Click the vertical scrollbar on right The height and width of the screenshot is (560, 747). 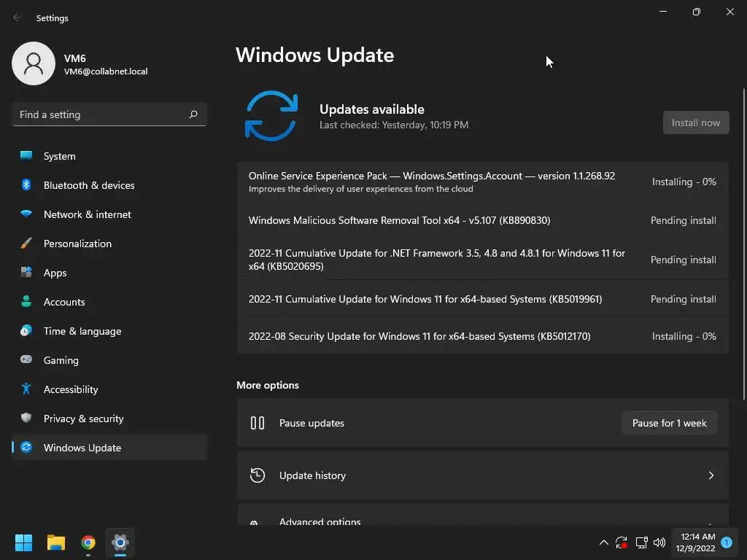(743, 244)
